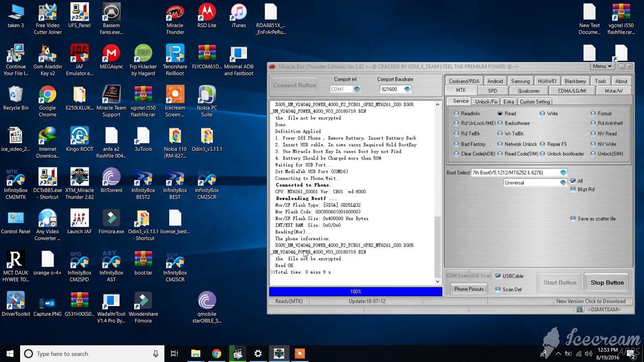Open Phone Pinouts
Screen dimensions: 644x362
[x=469, y=289]
